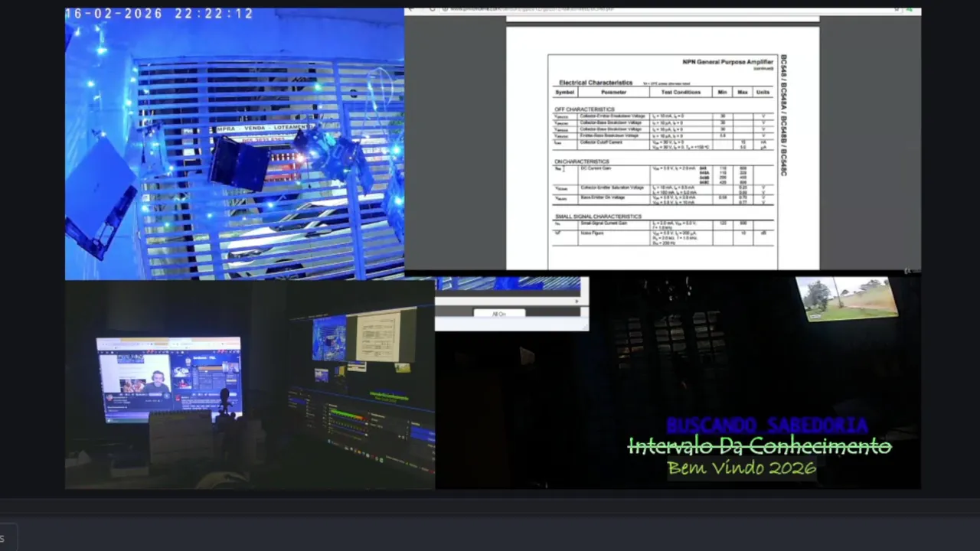Select the studio monitors camera feed
Screen dimensions: 980x551
click(x=250, y=385)
